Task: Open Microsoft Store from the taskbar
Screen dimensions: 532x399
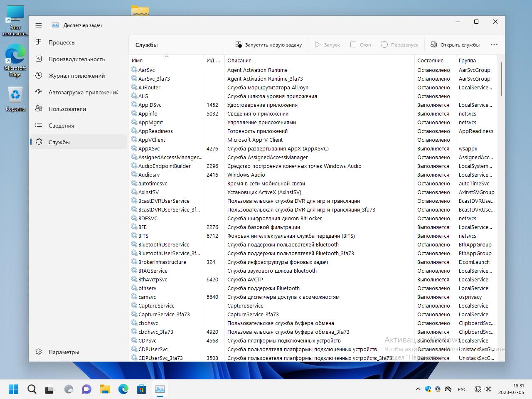Action: click(x=142, y=389)
